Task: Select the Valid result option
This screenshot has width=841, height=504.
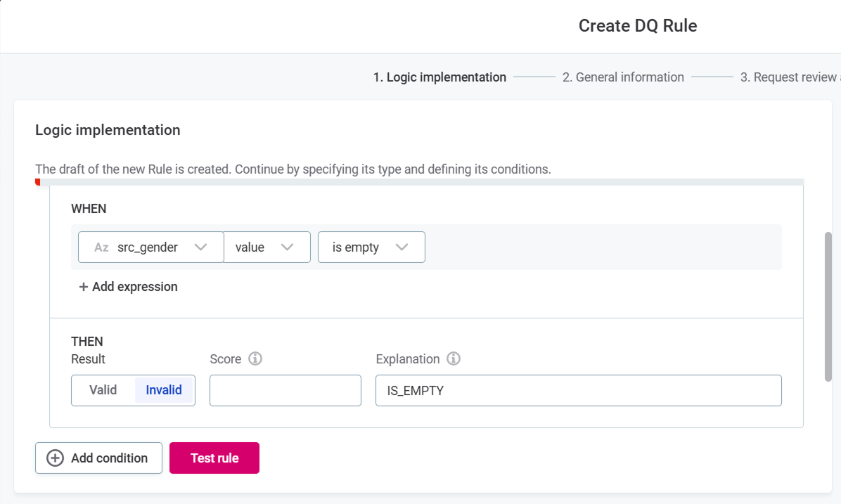Action: click(x=103, y=390)
